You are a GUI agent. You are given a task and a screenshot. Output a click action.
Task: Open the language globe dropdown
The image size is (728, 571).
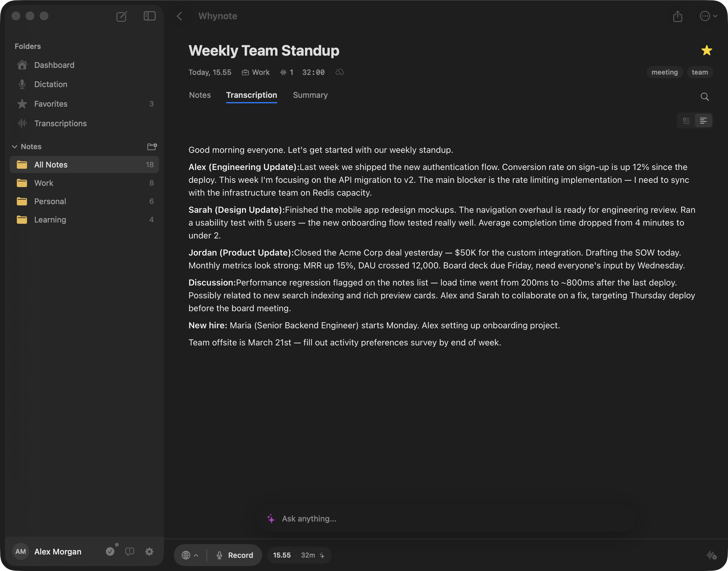click(x=190, y=555)
